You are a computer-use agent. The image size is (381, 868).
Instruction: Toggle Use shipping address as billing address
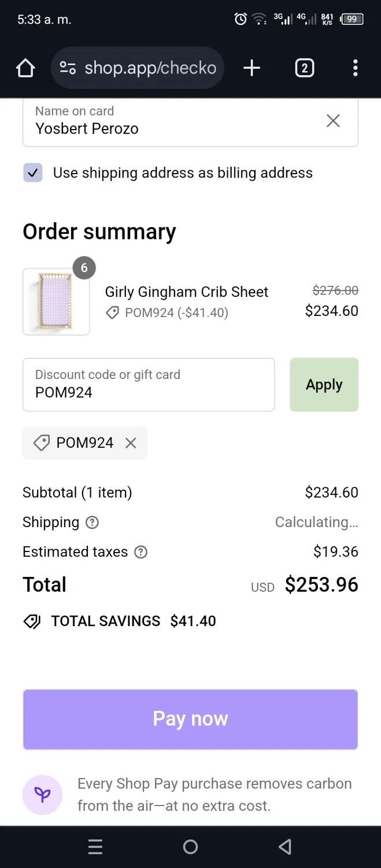pyautogui.click(x=33, y=172)
